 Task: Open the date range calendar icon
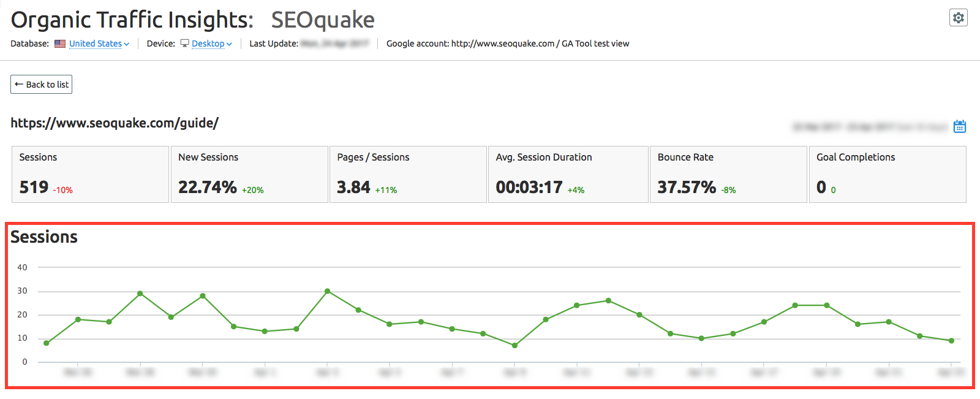click(959, 126)
